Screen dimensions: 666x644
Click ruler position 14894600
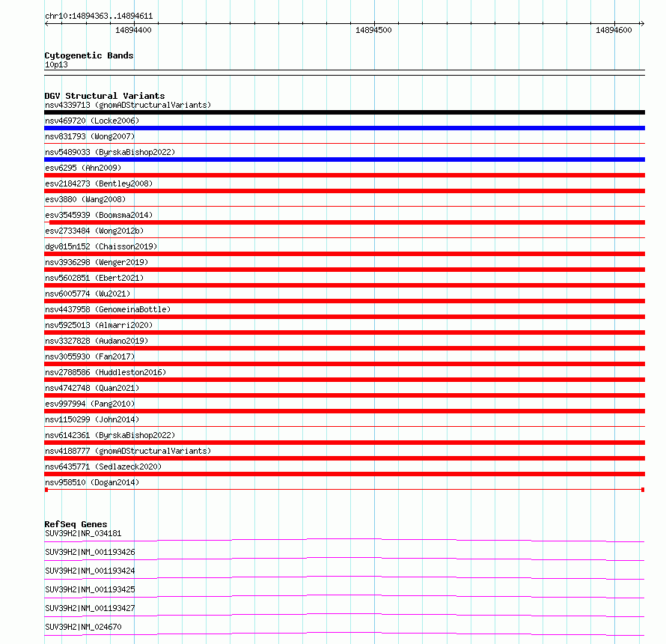(x=614, y=30)
